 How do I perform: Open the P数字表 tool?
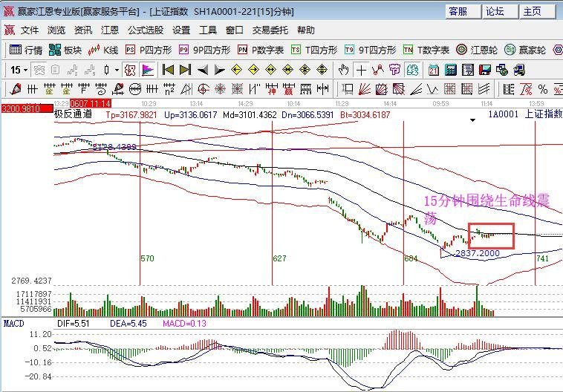[x=261, y=50]
